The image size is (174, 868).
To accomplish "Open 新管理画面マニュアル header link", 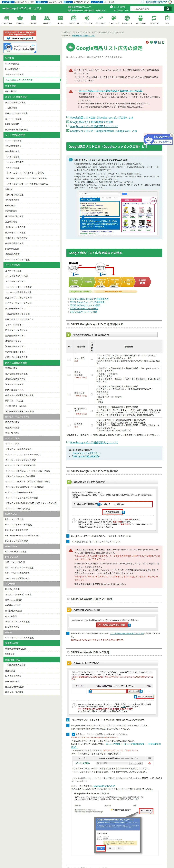I will [80, 7].
